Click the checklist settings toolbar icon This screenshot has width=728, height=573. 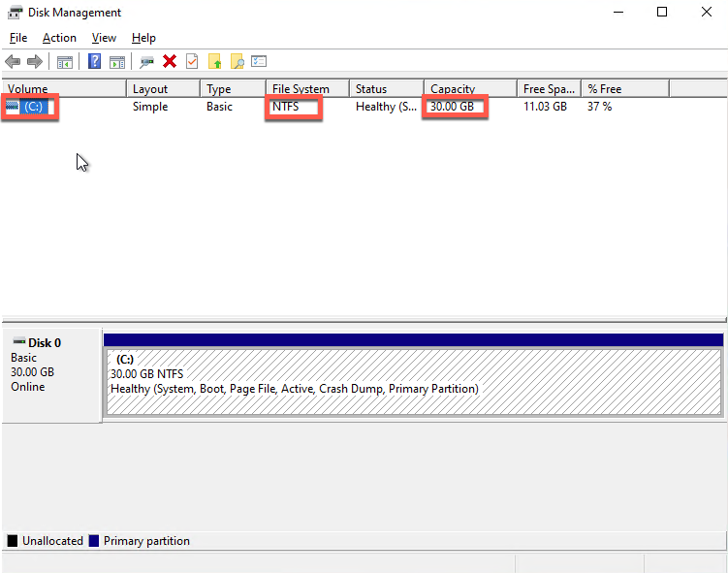(x=259, y=61)
